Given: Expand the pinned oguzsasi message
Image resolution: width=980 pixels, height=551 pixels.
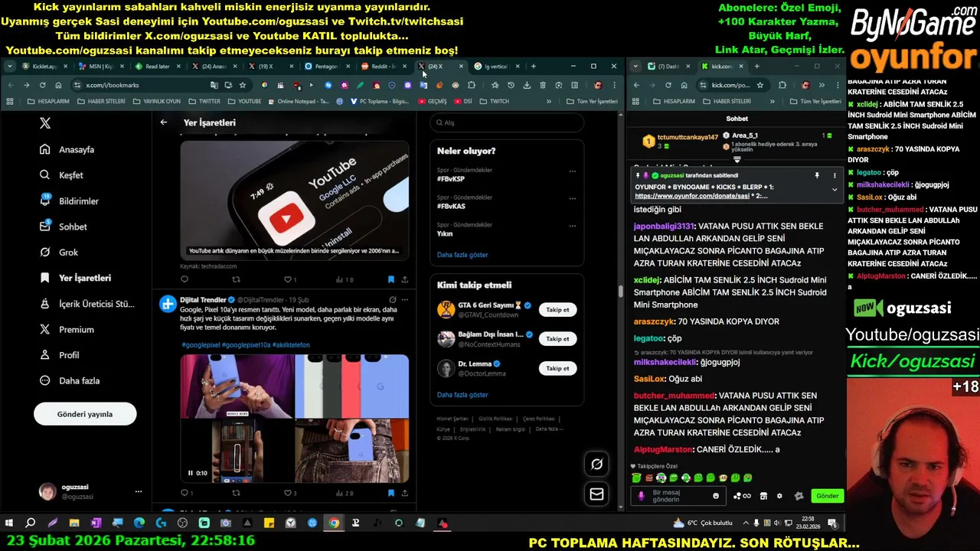Looking at the screenshot, I should pyautogui.click(x=835, y=189).
